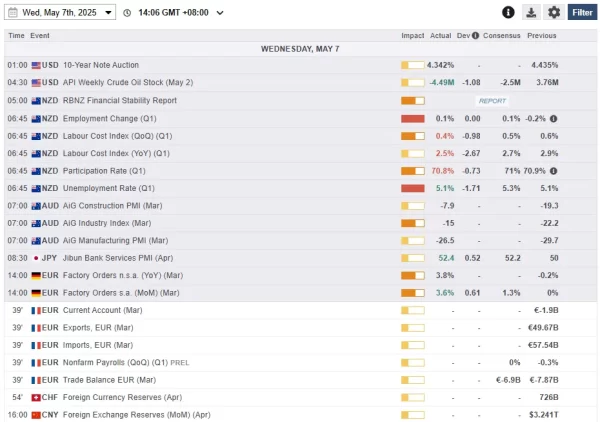Click info icon beside Employment Change previous value

point(553,119)
